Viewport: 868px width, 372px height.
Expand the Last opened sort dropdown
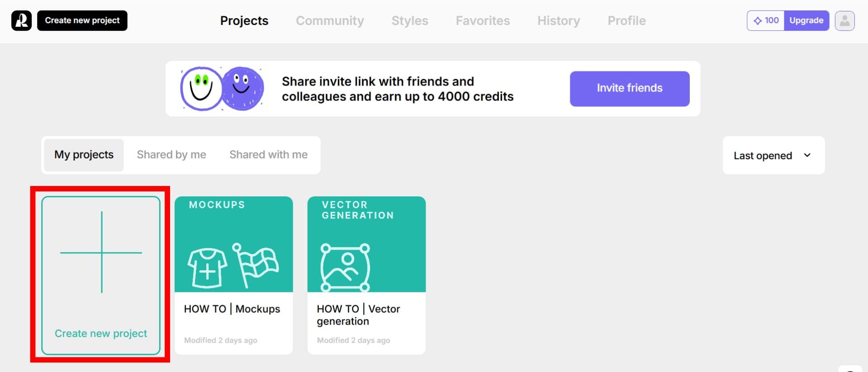pyautogui.click(x=773, y=156)
